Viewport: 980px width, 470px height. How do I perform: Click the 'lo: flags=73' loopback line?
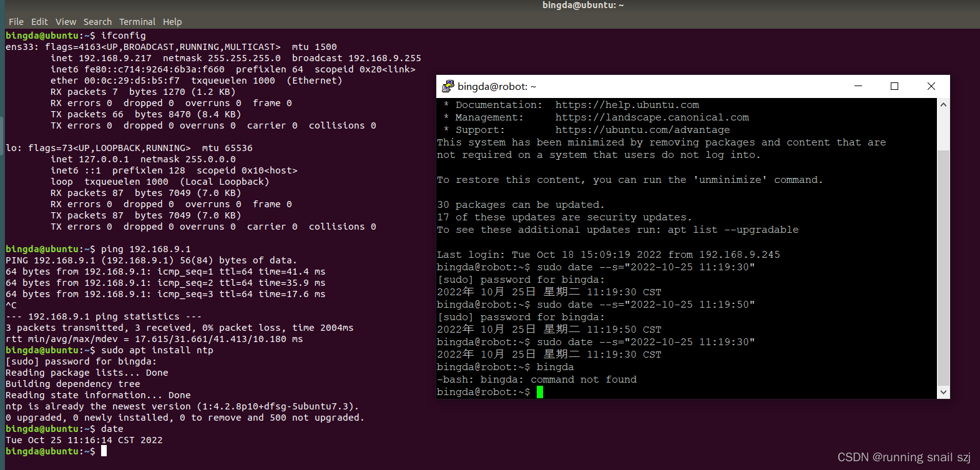click(129, 148)
